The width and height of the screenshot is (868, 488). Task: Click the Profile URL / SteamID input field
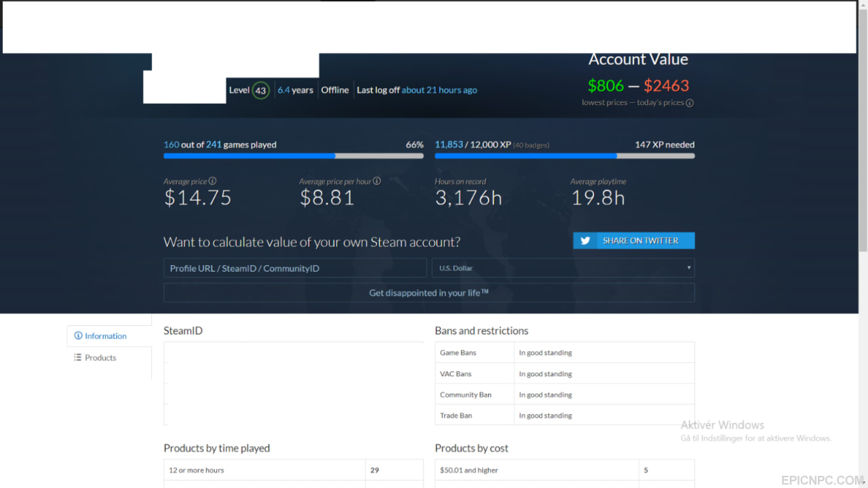pyautogui.click(x=295, y=268)
